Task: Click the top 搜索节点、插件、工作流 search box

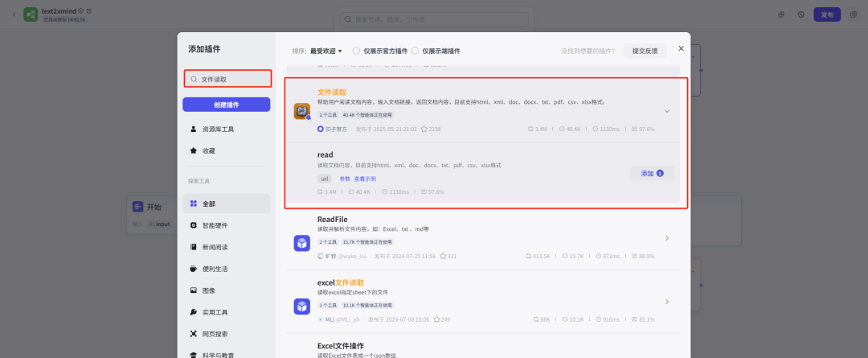Action: pos(435,19)
